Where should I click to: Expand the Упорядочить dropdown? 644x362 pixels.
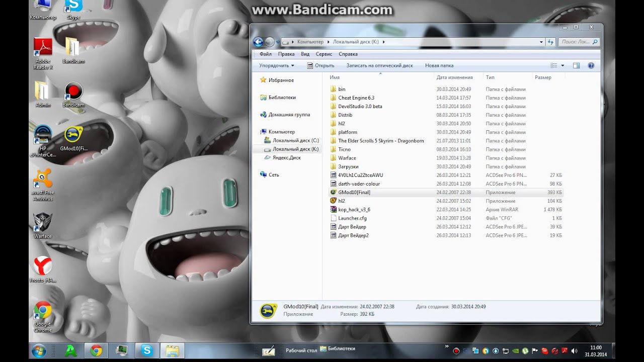[277, 65]
